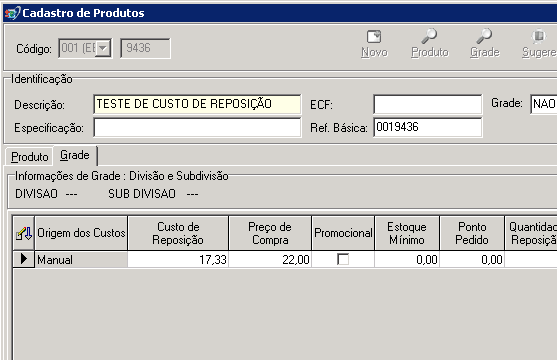Switch to the Grade tab
Screen dimensions: 557x360
pyautogui.click(x=75, y=156)
